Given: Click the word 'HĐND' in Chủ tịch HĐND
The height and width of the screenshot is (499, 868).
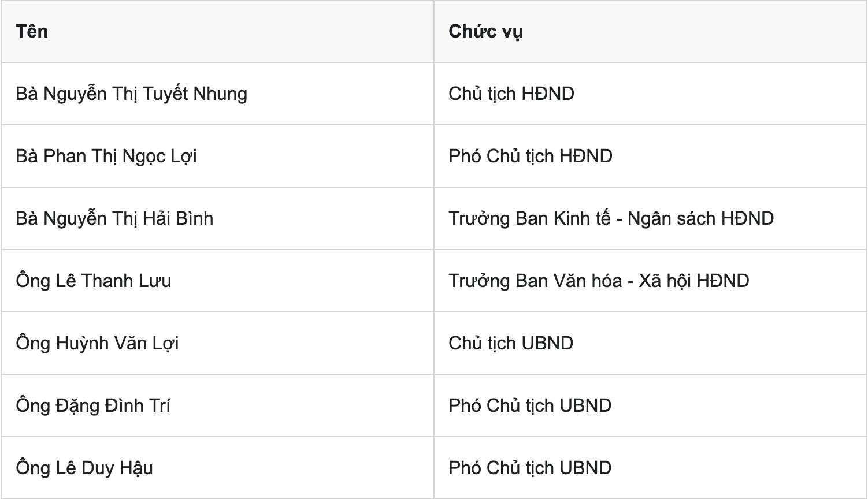Looking at the screenshot, I should (x=548, y=94).
